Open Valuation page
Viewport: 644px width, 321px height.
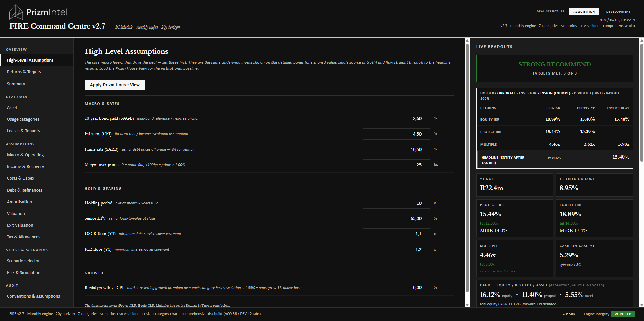tap(37, 214)
